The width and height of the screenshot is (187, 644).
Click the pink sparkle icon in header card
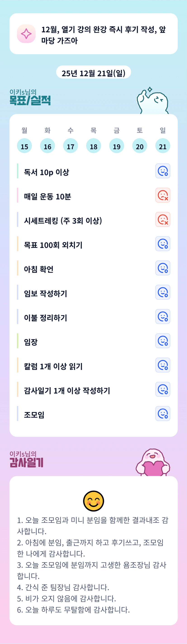pos(26,34)
